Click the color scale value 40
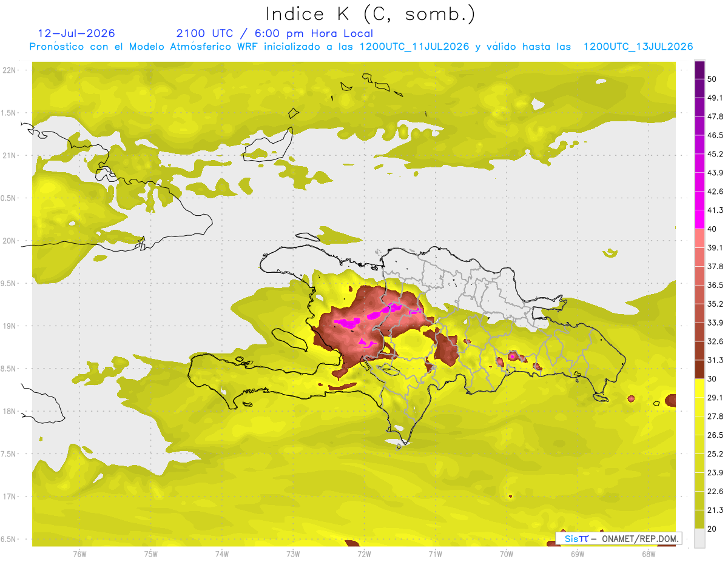Image resolution: width=728 pixels, height=562 pixels. (712, 229)
